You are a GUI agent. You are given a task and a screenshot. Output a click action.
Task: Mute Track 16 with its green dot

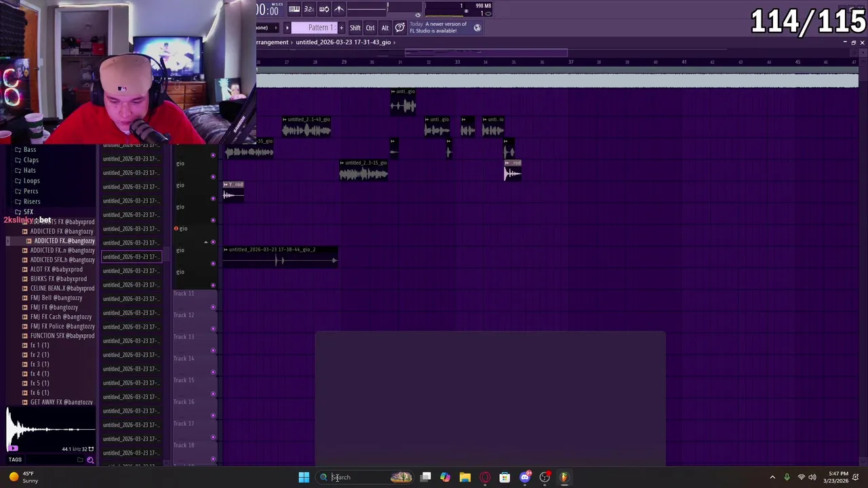point(213,415)
